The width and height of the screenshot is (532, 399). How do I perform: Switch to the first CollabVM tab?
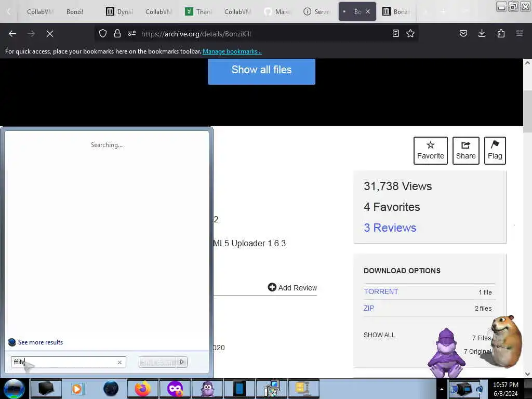(x=39, y=12)
